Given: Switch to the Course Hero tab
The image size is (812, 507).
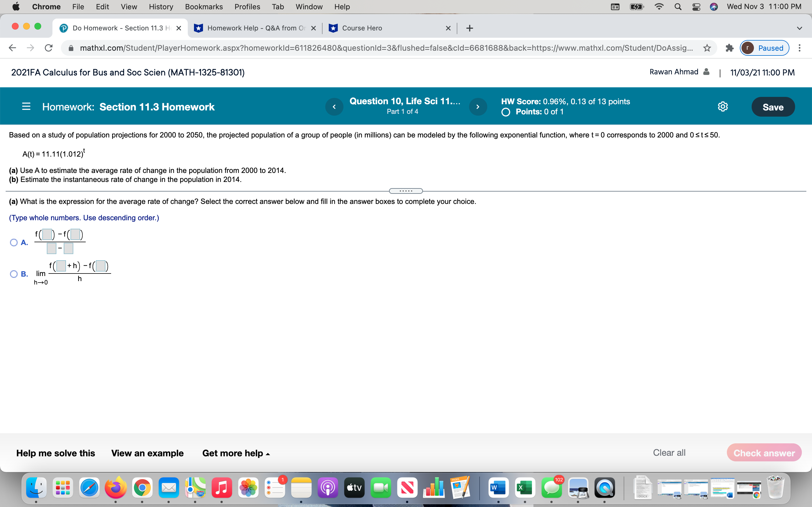Looking at the screenshot, I should pos(362,28).
